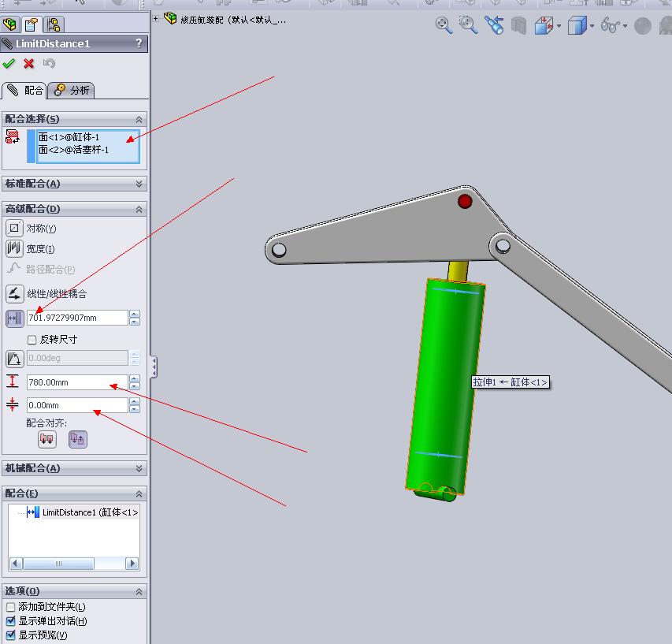Open LimitDistance1 help question mark
Image resolution: width=672 pixels, height=644 pixels.
coord(139,43)
